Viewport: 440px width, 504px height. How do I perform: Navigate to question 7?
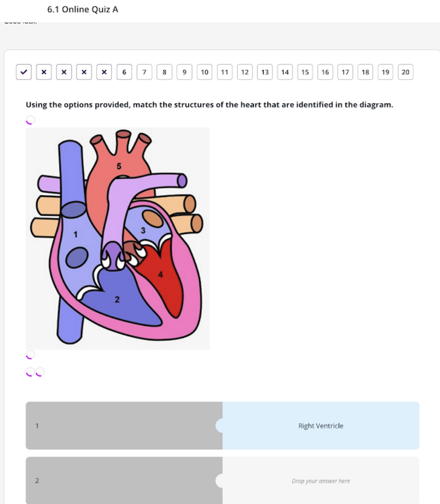click(144, 72)
